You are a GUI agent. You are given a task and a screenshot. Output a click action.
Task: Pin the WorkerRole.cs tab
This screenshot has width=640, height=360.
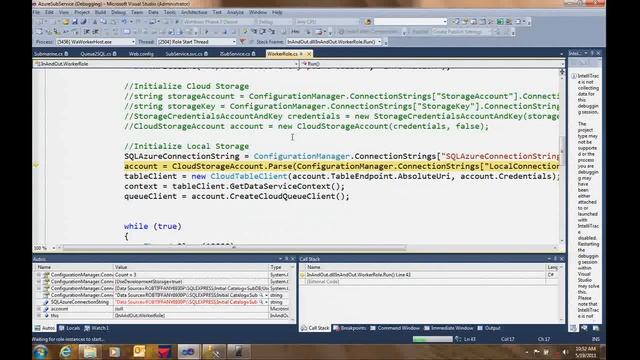coord(301,54)
